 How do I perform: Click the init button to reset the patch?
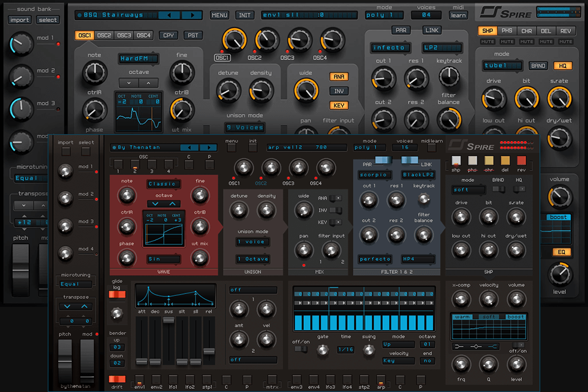(254, 148)
